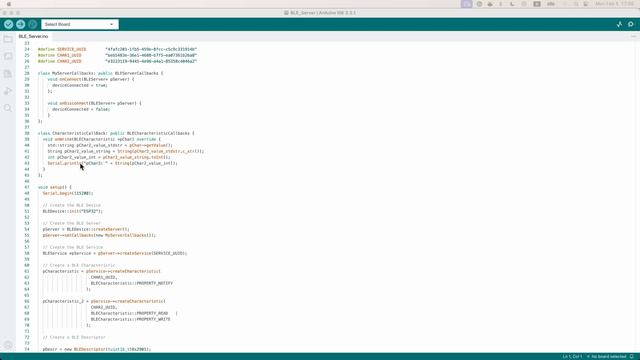Open the user account icon in sidebar
Viewport: 640px width, 360px height.
pyautogui.click(x=8, y=345)
